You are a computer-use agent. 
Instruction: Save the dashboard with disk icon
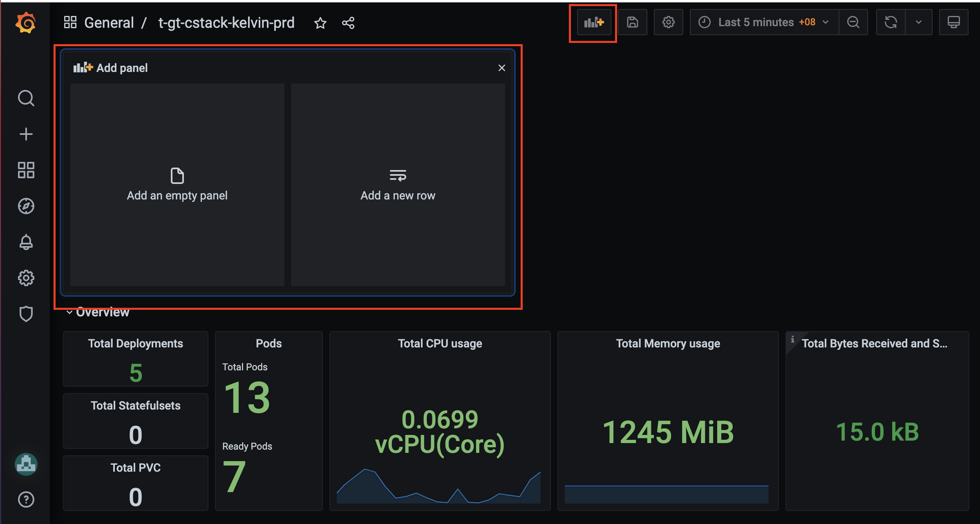coord(633,22)
